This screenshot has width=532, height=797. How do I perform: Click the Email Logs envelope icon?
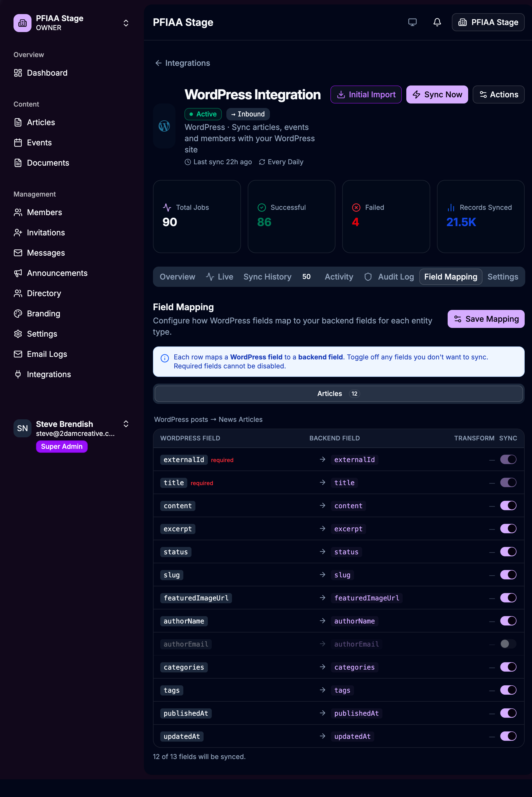(18, 354)
